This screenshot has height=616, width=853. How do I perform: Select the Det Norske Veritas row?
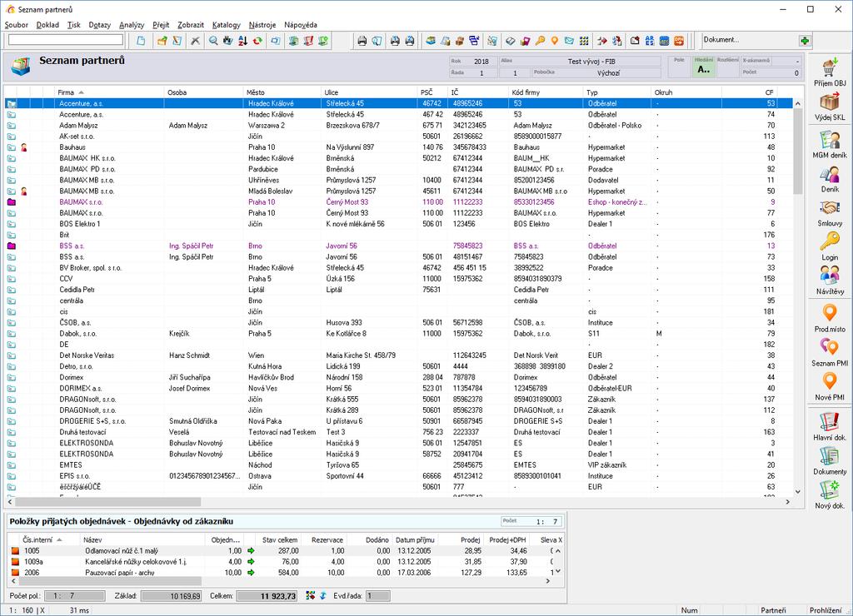[x=398, y=355]
